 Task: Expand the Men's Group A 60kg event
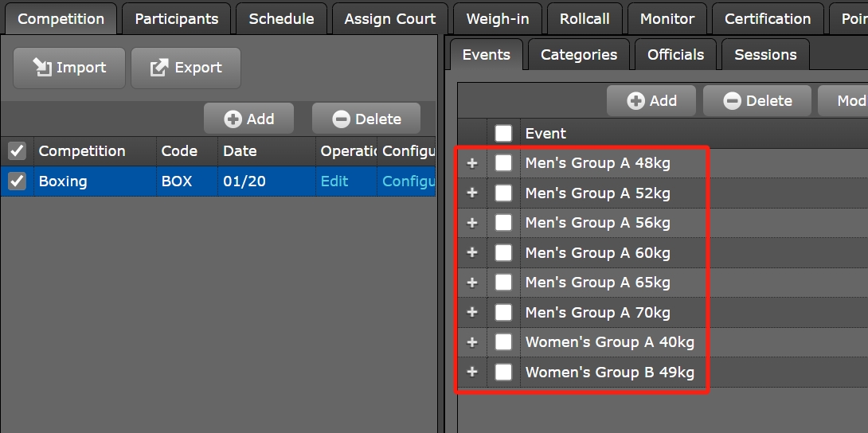[x=472, y=253]
